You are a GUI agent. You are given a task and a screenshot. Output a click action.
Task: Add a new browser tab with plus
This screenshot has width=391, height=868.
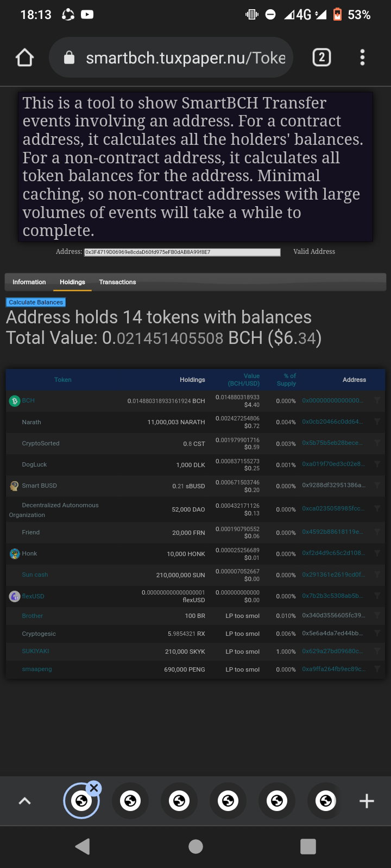(x=367, y=801)
